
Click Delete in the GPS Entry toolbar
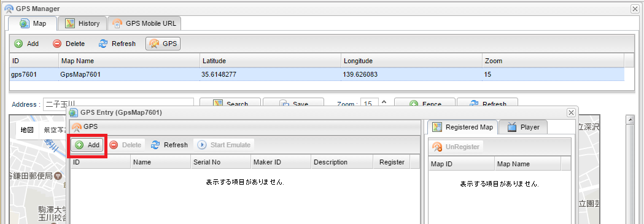126,145
